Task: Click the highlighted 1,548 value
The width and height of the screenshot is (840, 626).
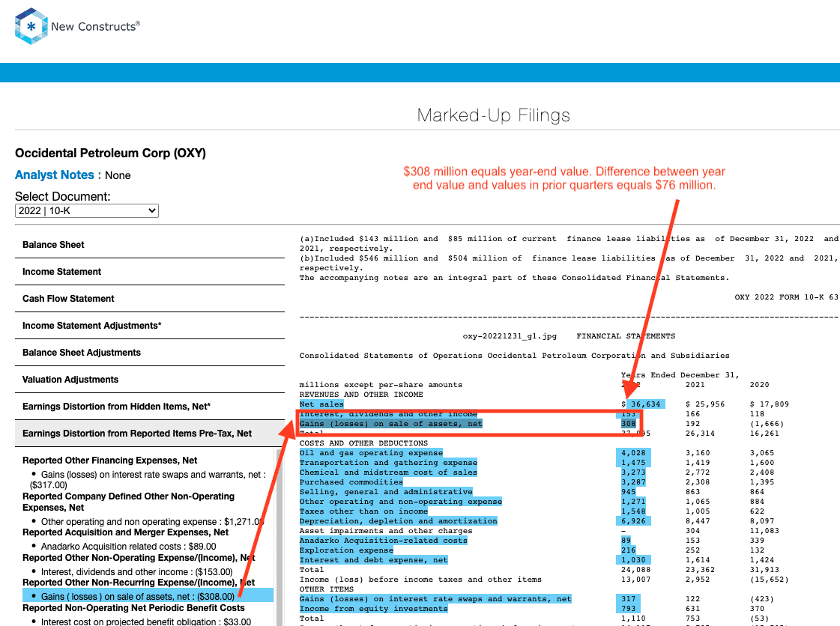Action: tap(633, 511)
